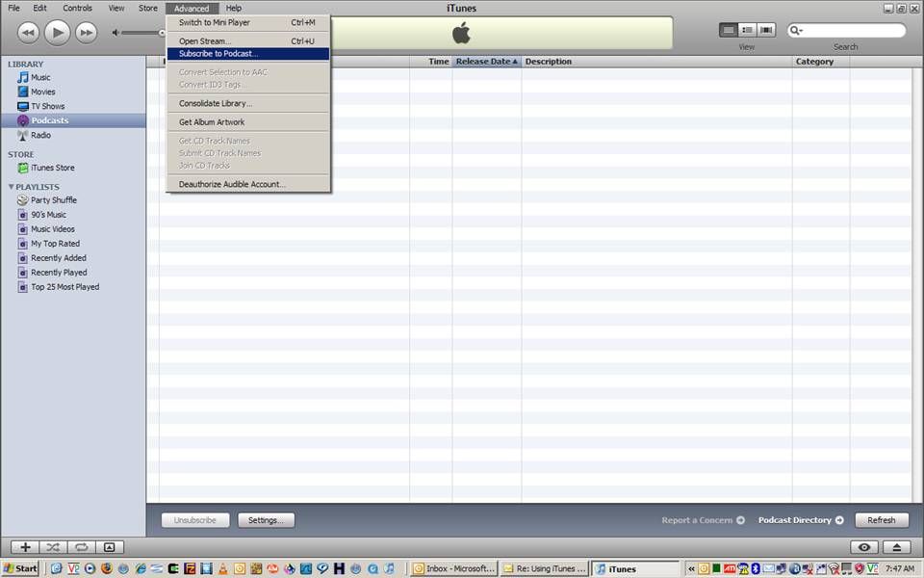Show or hide the artwork viewer
This screenshot has width=924, height=578.
click(x=110, y=547)
